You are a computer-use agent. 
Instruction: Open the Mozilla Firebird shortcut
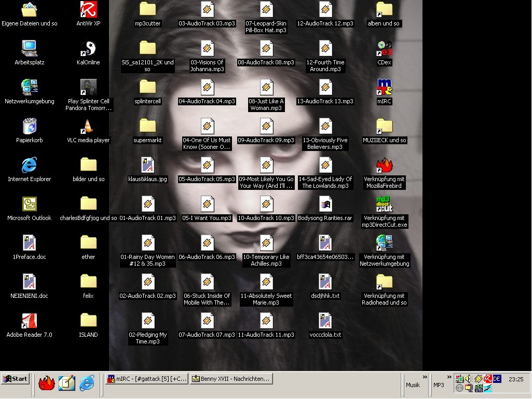point(384,165)
